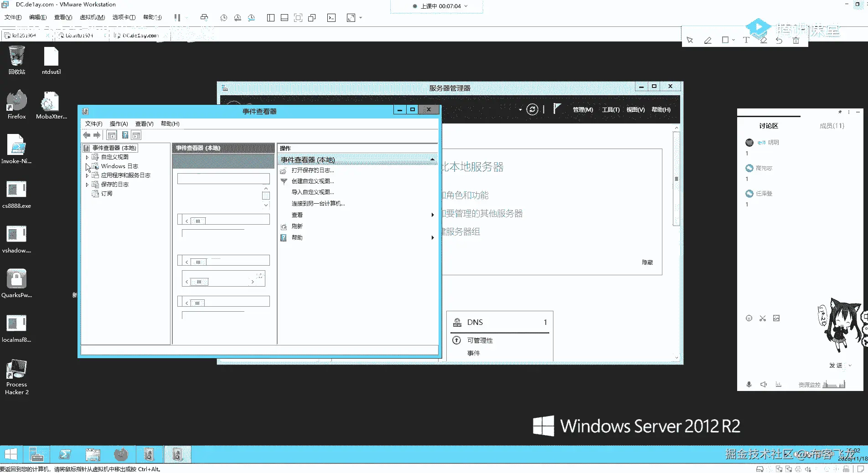Click the 刷新 action

(x=297, y=226)
